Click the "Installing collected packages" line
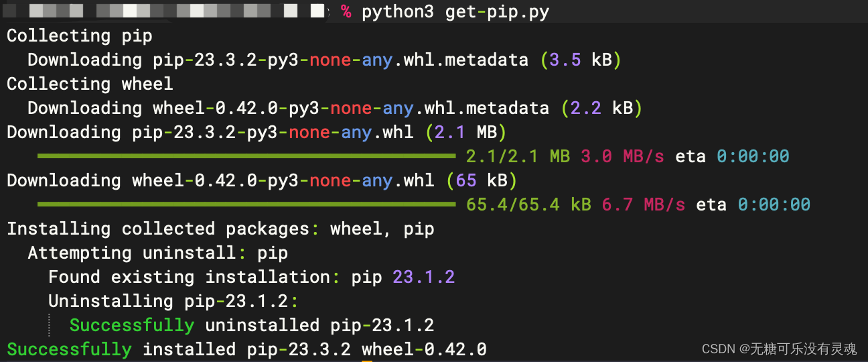The height and width of the screenshot is (362, 868). (x=220, y=229)
